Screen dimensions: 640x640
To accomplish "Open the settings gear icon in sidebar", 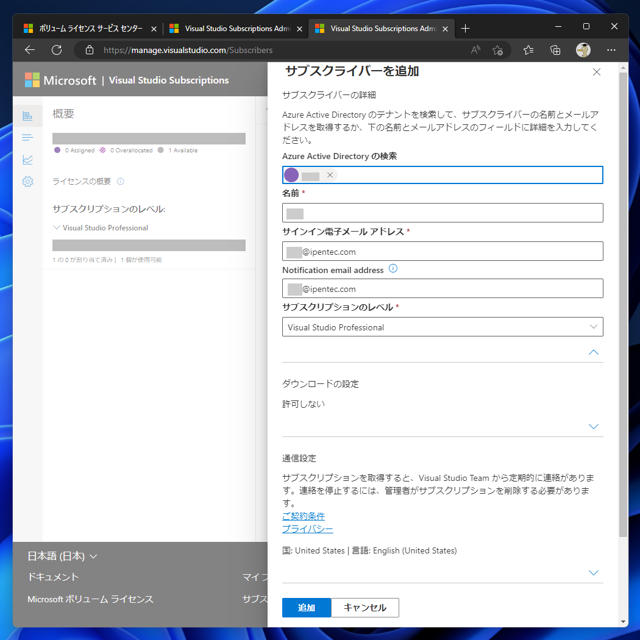I will [x=27, y=182].
